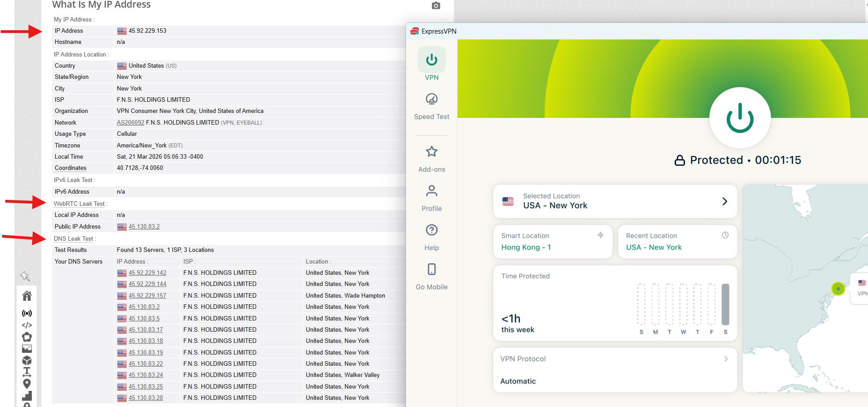Viewport: 868px width, 407px height.
Task: Click timezone value America/New_York
Action: pos(142,145)
